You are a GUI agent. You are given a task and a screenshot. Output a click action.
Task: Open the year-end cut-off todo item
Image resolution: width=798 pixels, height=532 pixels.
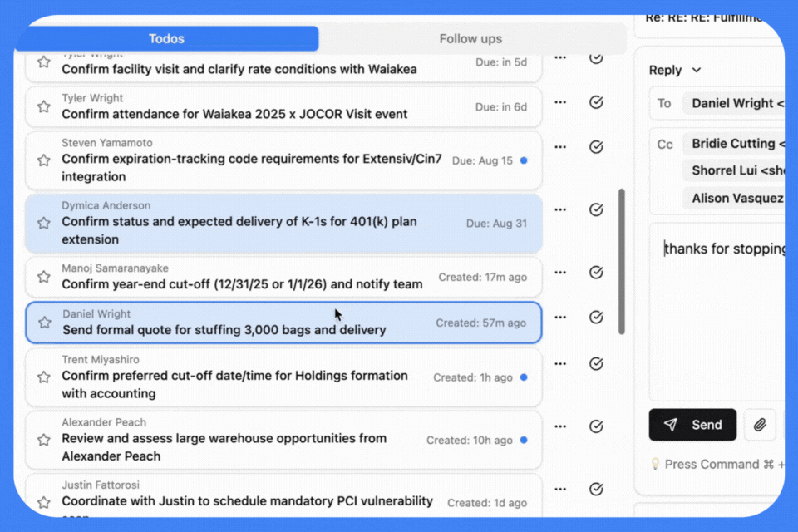[x=241, y=284]
